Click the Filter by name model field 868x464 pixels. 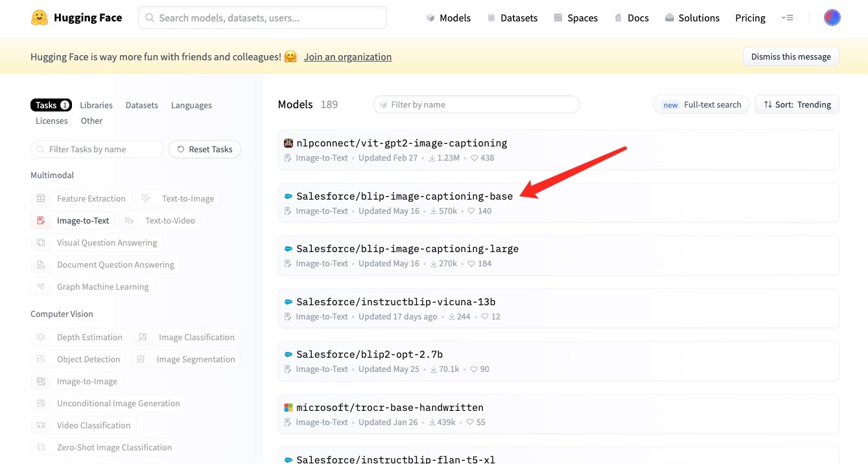(476, 104)
